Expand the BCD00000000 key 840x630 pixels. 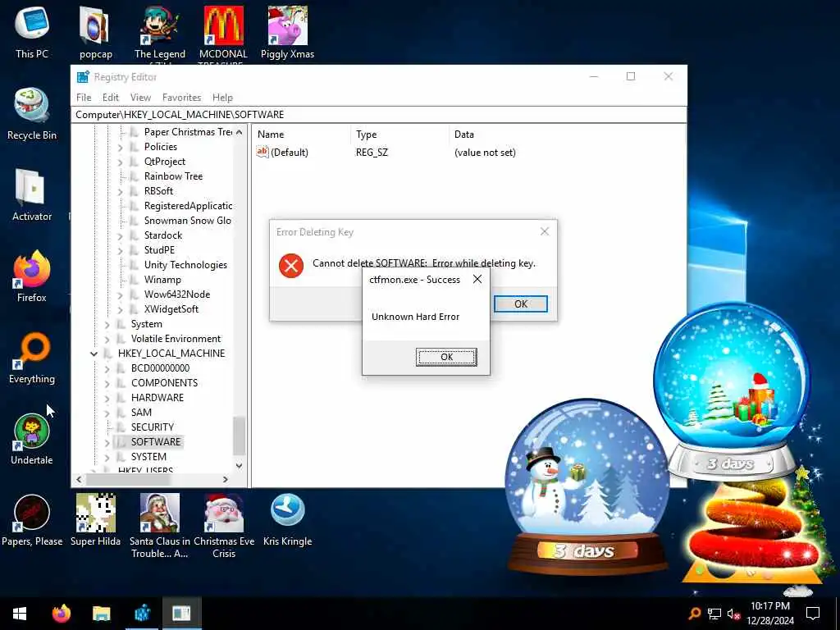click(x=107, y=368)
